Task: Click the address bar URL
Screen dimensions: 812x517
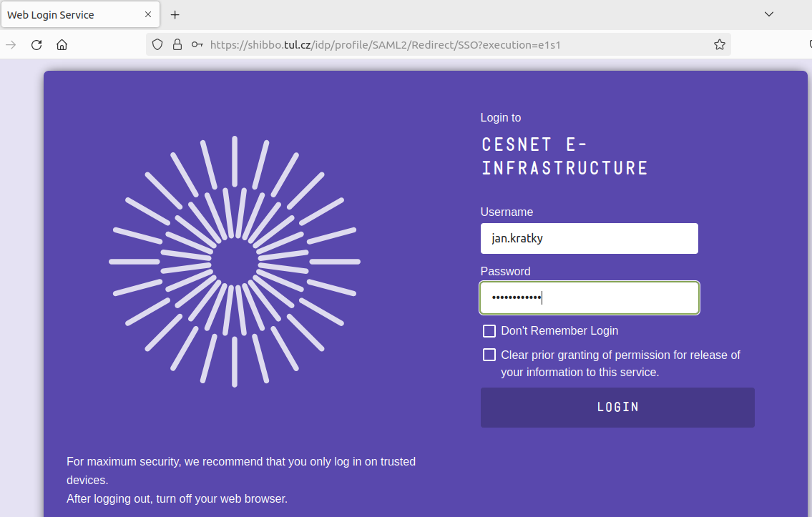Action: 386,45
